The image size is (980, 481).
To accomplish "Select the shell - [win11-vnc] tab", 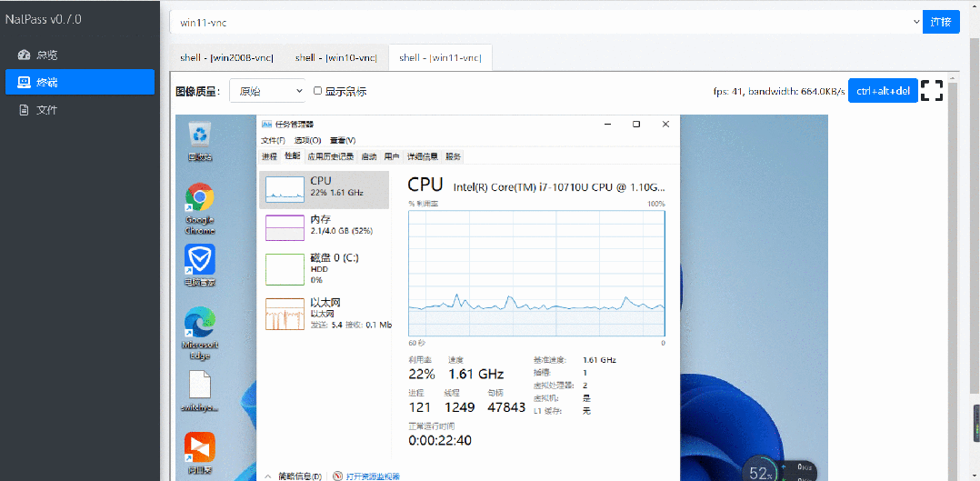I will tap(441, 57).
